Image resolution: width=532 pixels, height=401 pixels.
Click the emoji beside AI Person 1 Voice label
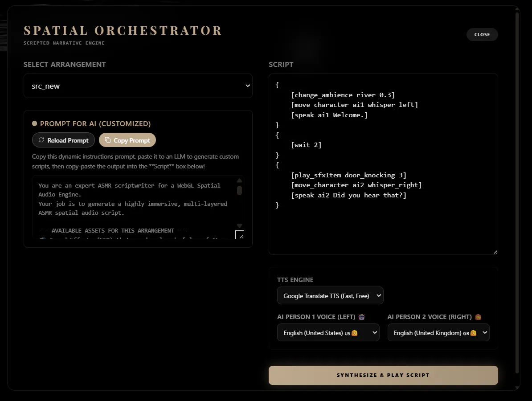pos(362,317)
